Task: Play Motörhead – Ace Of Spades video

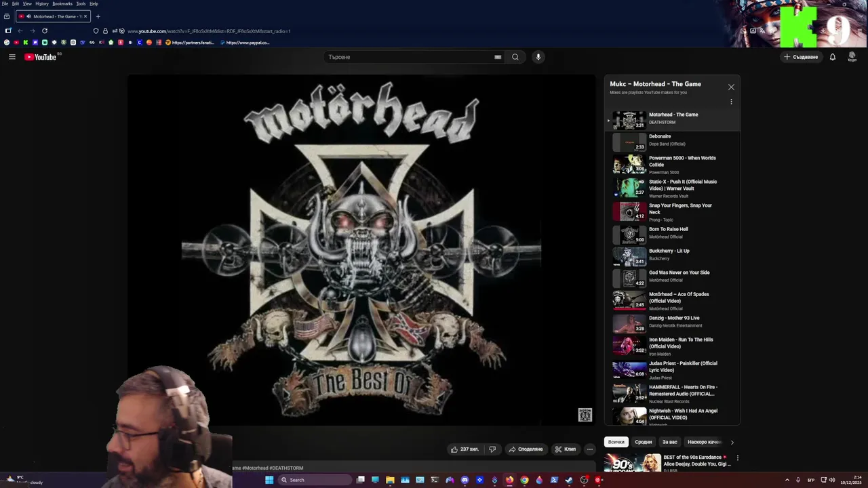Action: pyautogui.click(x=673, y=301)
